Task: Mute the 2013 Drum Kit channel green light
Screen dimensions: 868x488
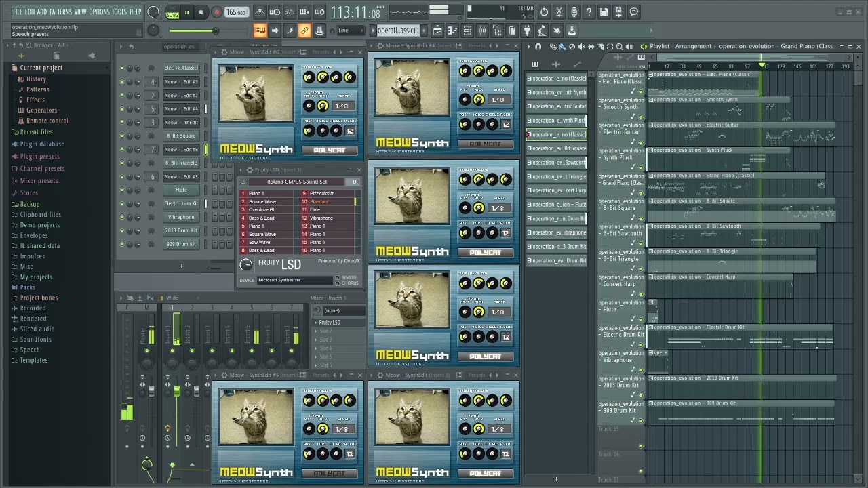Action: click(122, 231)
